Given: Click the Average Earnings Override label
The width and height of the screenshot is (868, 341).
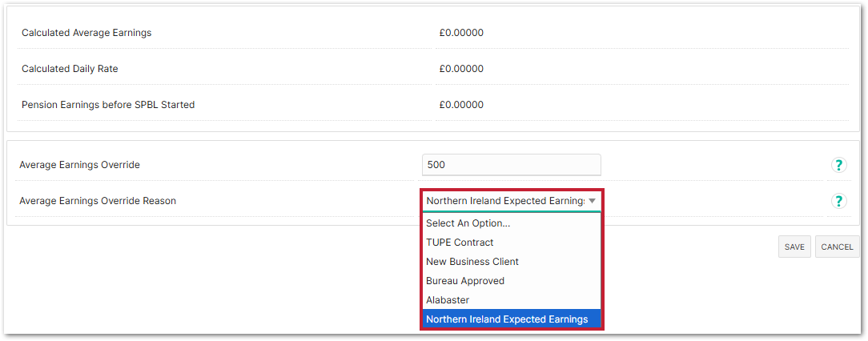Looking at the screenshot, I should click(x=80, y=165).
